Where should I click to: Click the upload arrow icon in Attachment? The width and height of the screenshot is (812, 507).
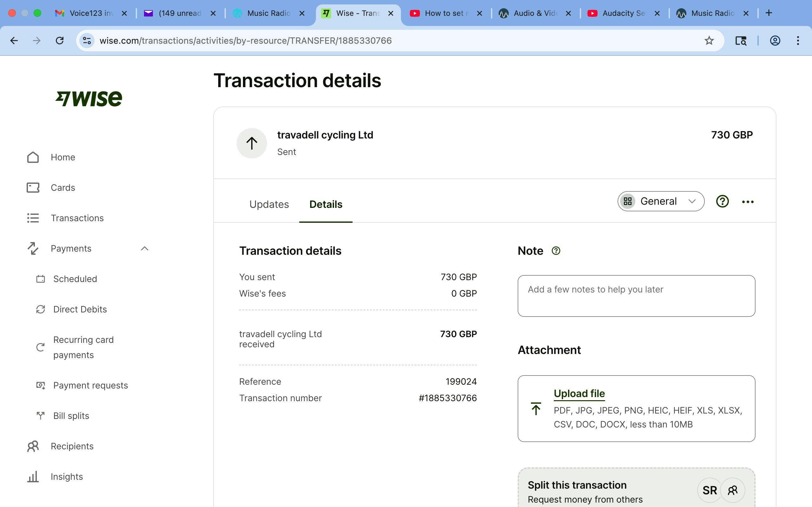[x=536, y=409]
